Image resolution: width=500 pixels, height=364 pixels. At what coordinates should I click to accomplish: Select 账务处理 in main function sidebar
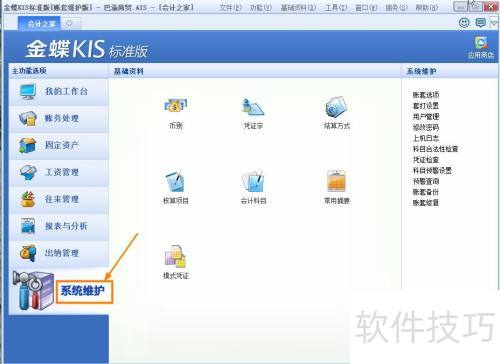click(x=59, y=119)
